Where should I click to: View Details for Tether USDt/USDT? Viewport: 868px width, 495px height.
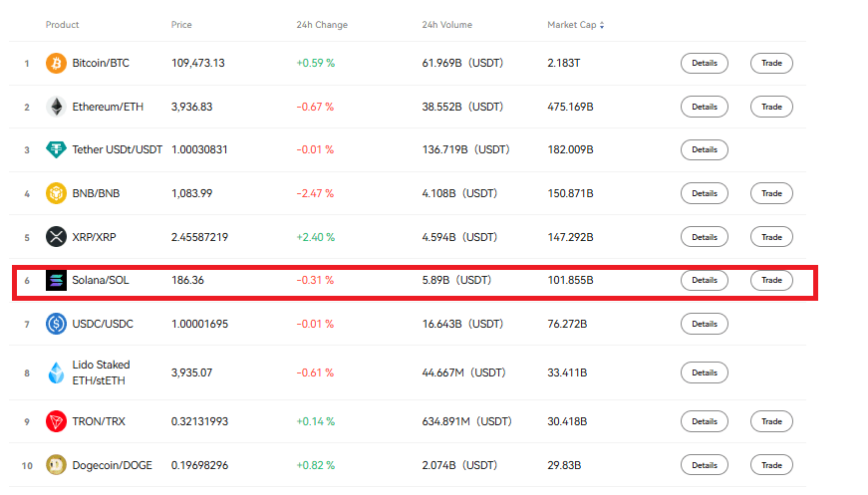pos(704,149)
